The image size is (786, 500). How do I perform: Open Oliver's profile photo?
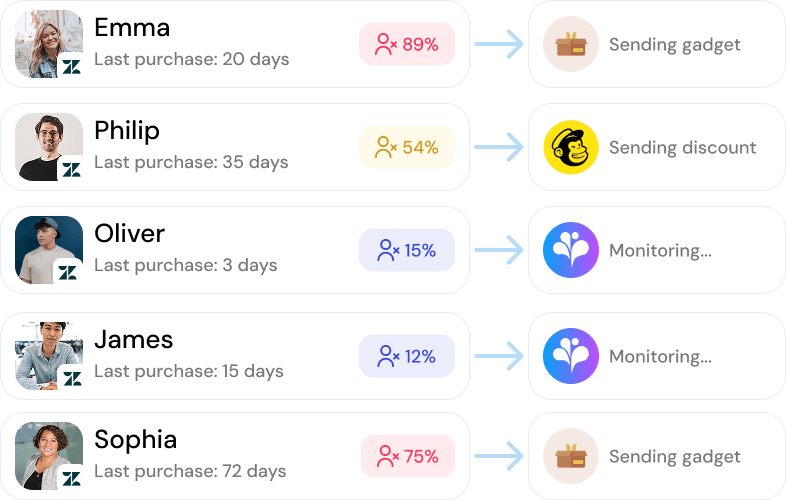[45, 246]
